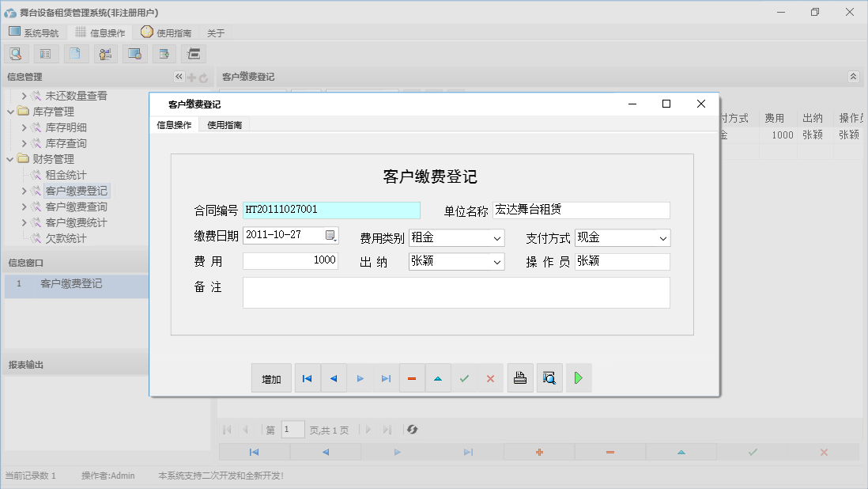Cancel changes with the red X icon

[x=490, y=377]
